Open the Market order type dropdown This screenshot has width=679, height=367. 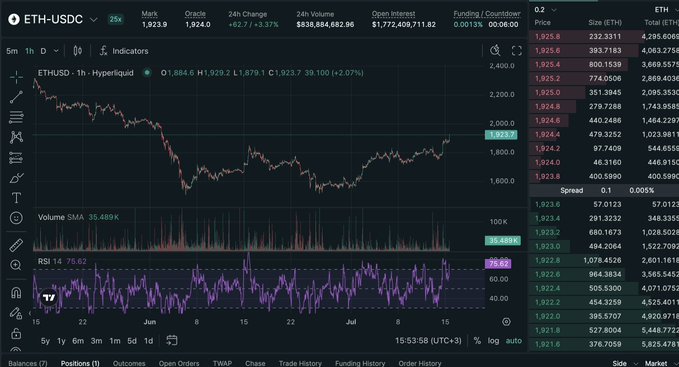[x=661, y=363]
